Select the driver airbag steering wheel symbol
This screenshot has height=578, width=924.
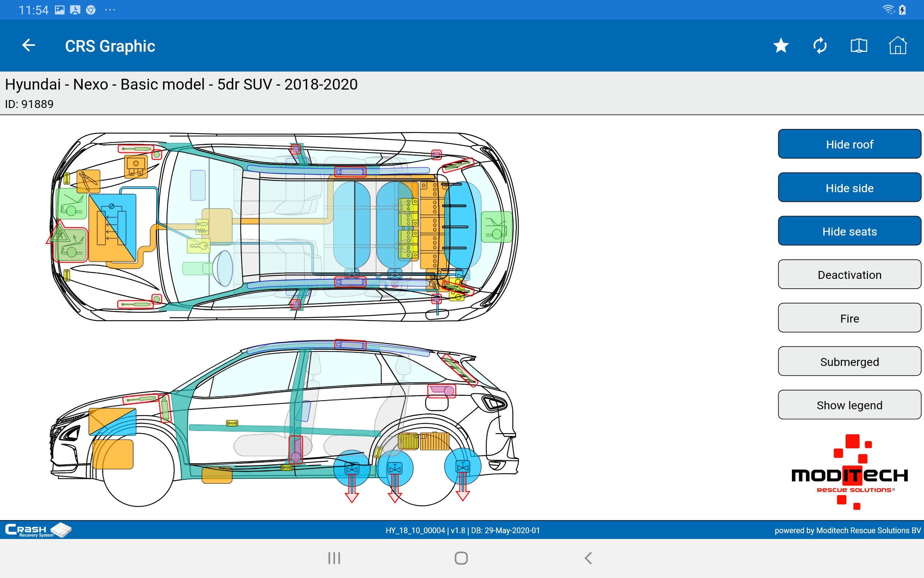click(x=225, y=268)
